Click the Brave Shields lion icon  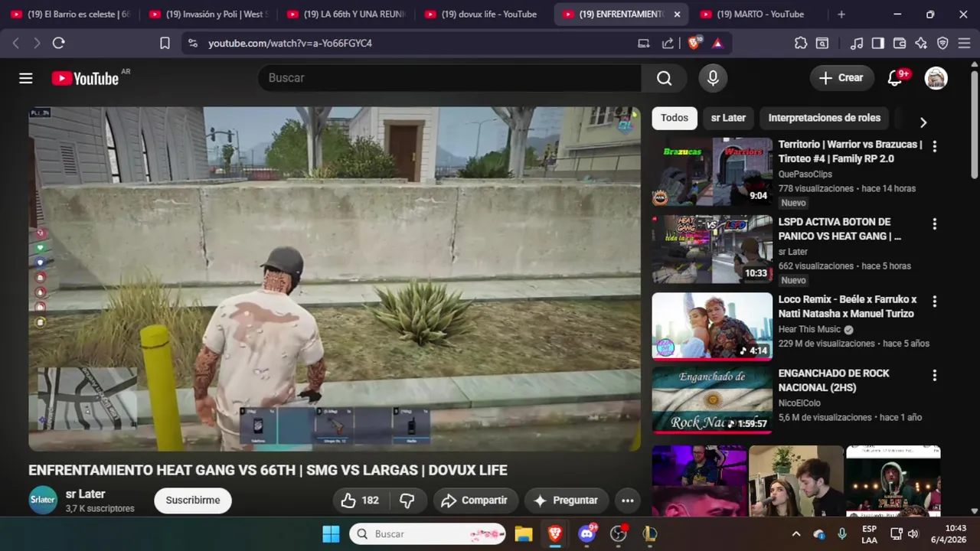point(694,44)
